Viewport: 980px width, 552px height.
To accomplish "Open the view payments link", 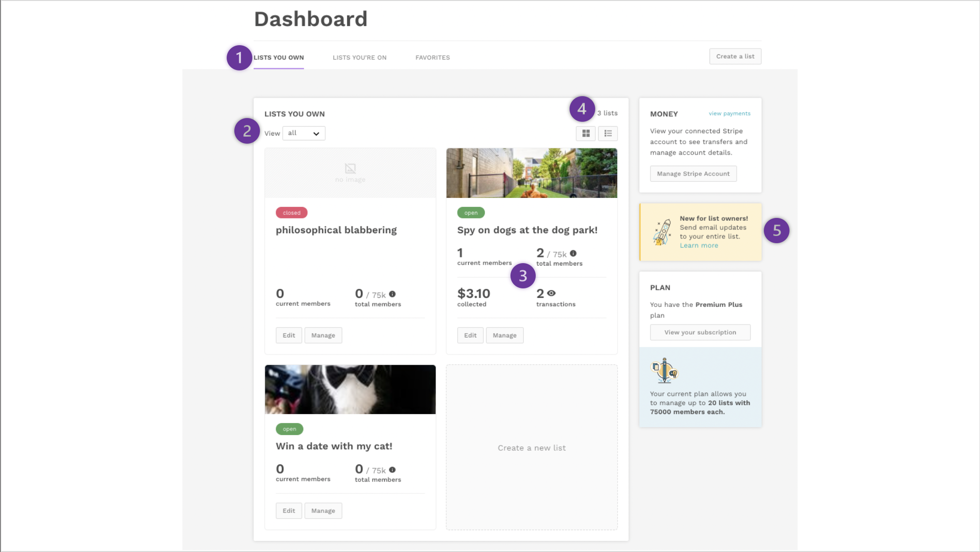I will (x=729, y=114).
